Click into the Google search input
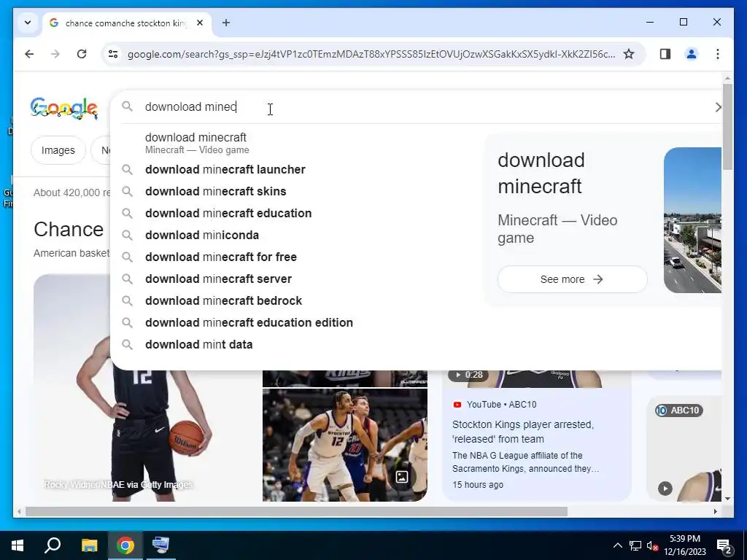 pyautogui.click(x=424, y=106)
